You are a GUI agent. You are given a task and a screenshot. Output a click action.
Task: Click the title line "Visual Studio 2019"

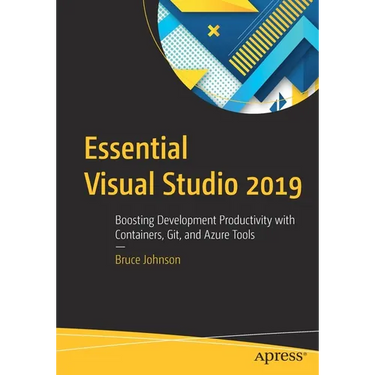coord(193,184)
